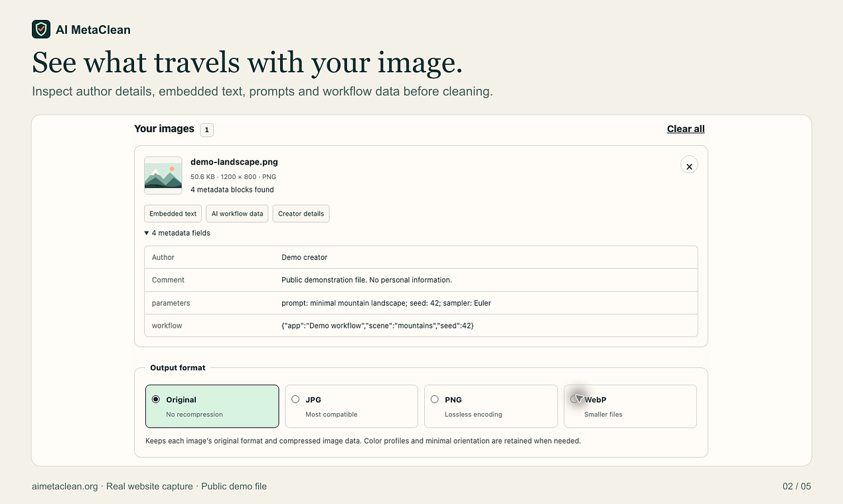843x504 pixels.
Task: Open the demo-landscape.png thumbnail preview
Action: click(x=163, y=176)
